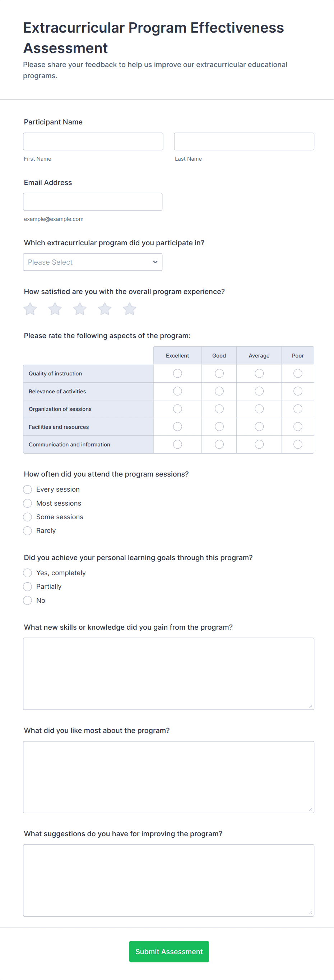Image resolution: width=334 pixels, height=980 pixels.
Task: Click resize handle of suggestions textarea
Action: pyautogui.click(x=310, y=913)
